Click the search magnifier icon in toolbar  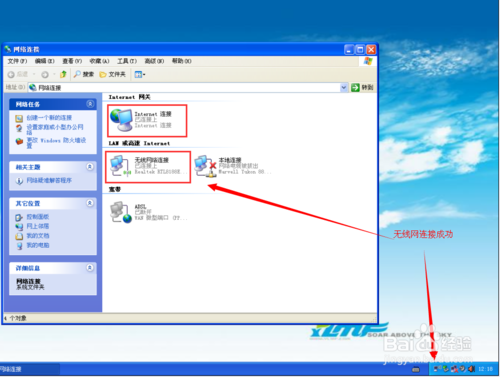[77, 74]
